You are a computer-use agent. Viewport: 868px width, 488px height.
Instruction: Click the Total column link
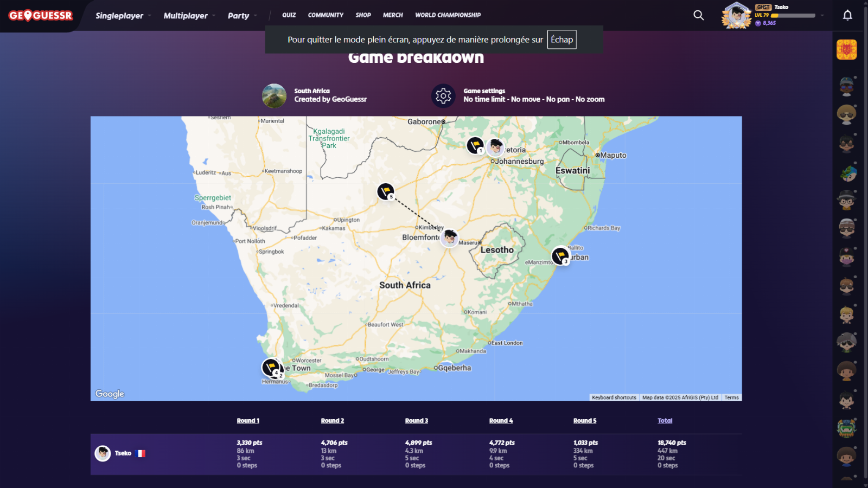[665, 421]
